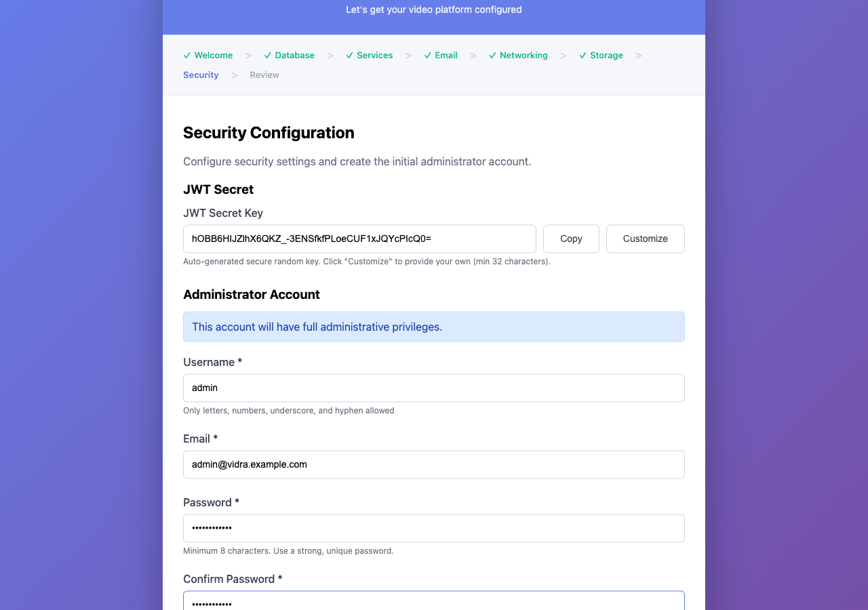The width and height of the screenshot is (868, 610).
Task: Customize the JWT secret key
Action: 645,239
